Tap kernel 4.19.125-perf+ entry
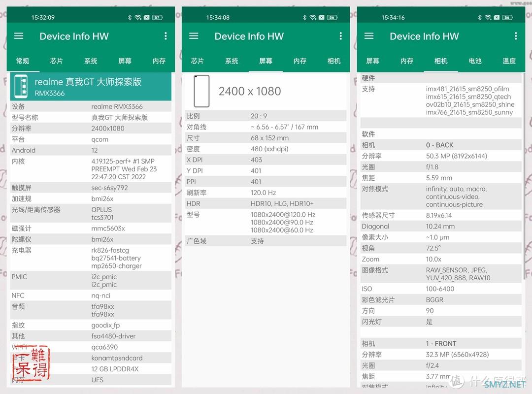The width and height of the screenshot is (532, 394). click(x=124, y=169)
